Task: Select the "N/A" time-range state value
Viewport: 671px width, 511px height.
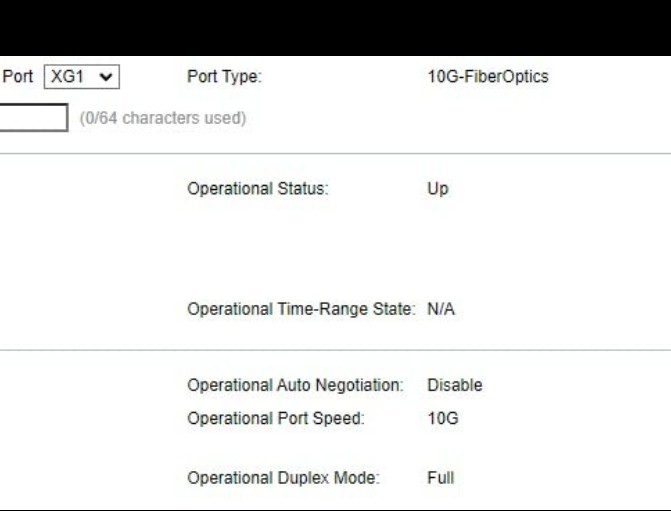Action: pos(441,309)
